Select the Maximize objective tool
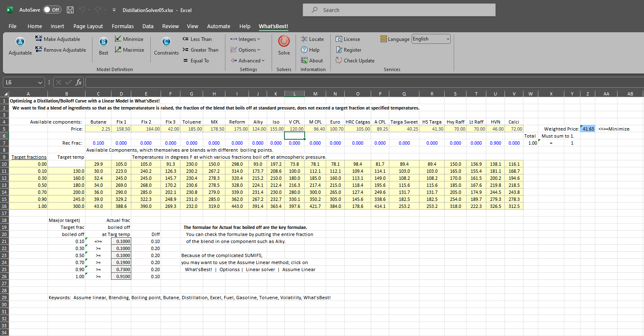Image resolution: width=644 pixels, height=336 pixels. coord(129,50)
